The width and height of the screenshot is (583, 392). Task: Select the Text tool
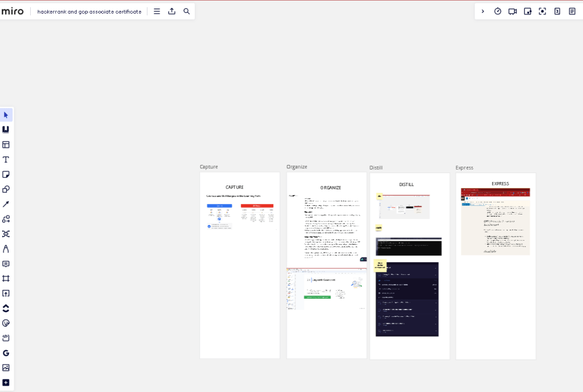(6, 159)
